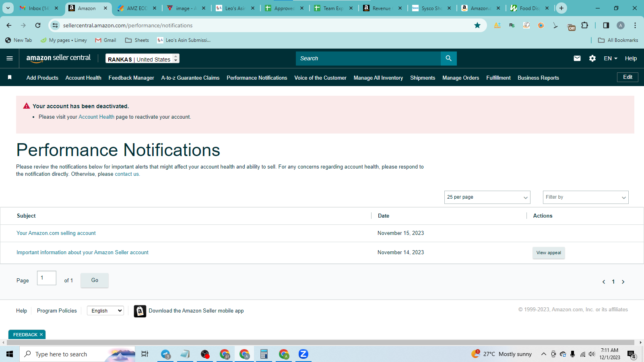Open 'Your Amazon.com selling account' notification
This screenshot has height=362, width=644.
56,233
